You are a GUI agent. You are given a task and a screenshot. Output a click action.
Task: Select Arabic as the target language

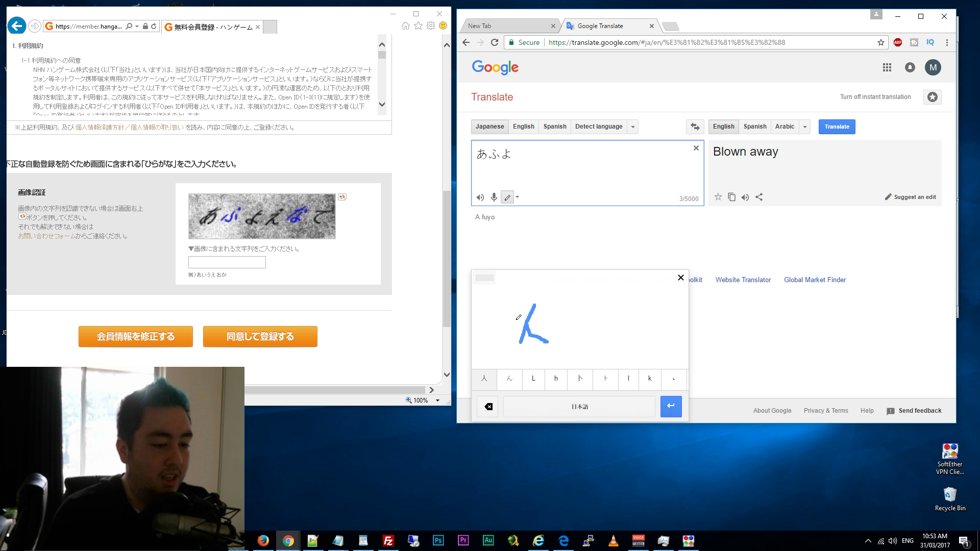pos(785,127)
